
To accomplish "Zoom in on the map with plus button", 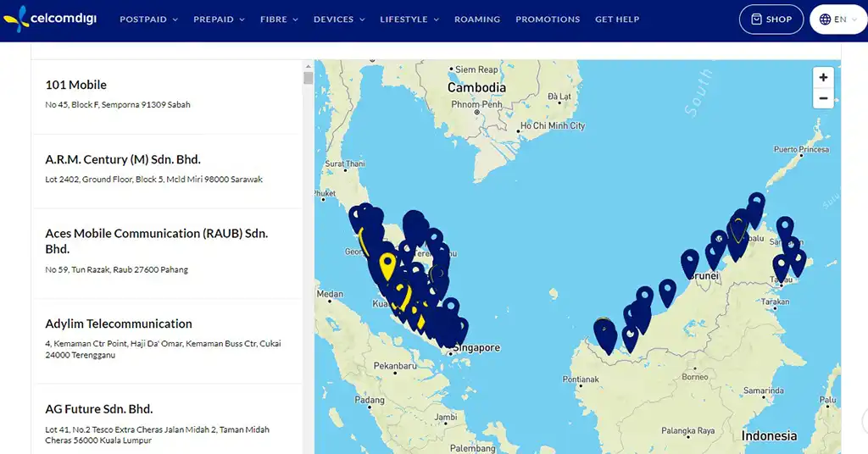I will click(823, 77).
